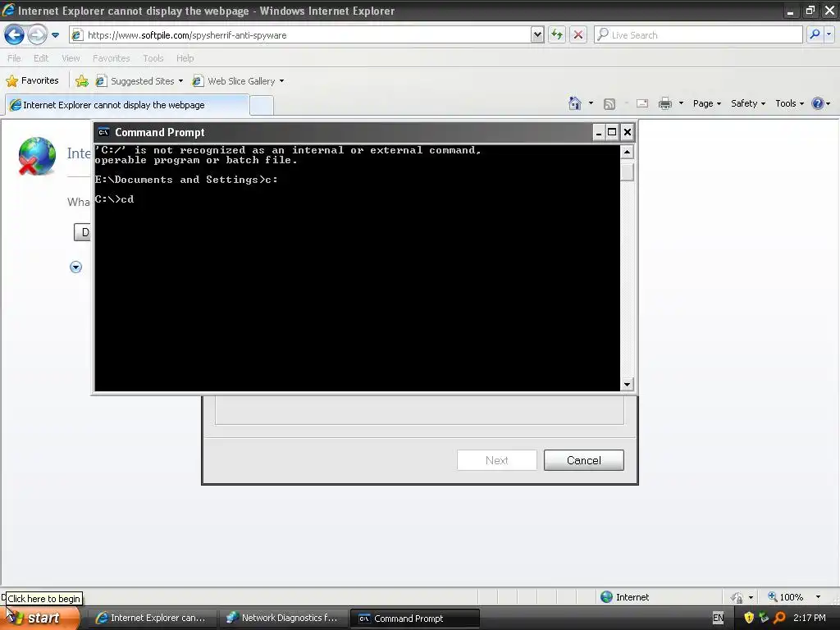Click the orange magnifier tray icon
This screenshot has height=630, width=840.
point(779,618)
